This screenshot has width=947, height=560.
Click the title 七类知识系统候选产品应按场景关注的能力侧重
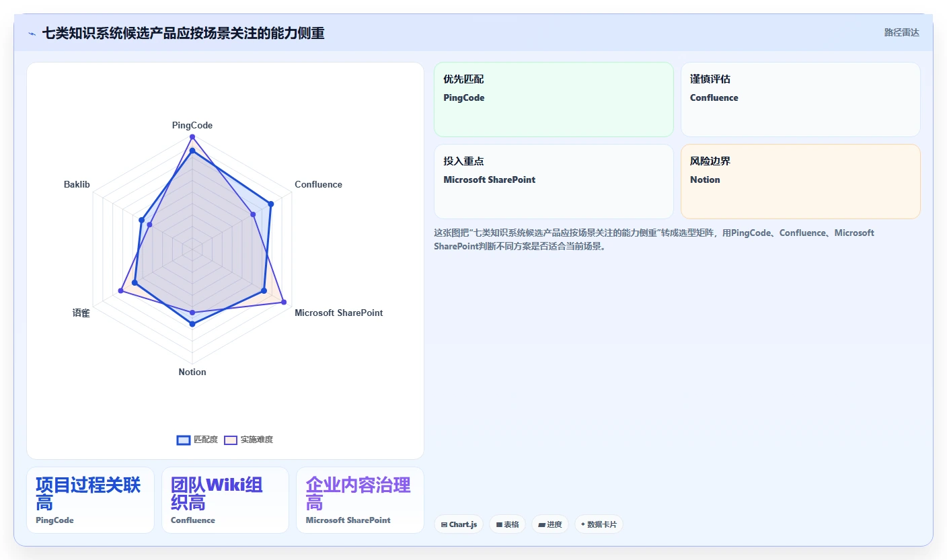184,33
